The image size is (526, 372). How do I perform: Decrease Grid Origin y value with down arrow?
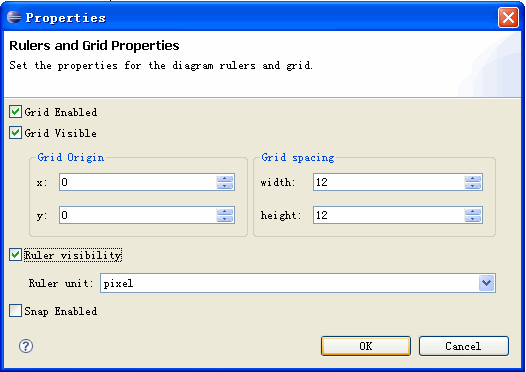click(x=224, y=218)
